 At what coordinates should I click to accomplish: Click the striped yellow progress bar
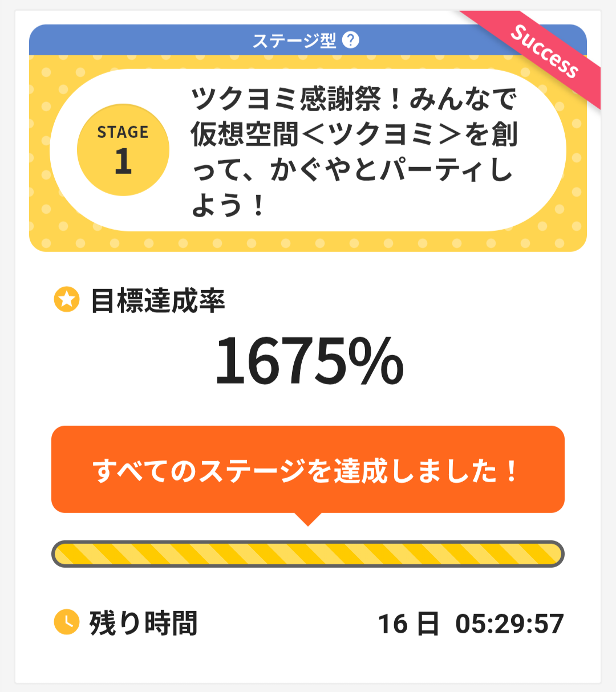tap(308, 553)
